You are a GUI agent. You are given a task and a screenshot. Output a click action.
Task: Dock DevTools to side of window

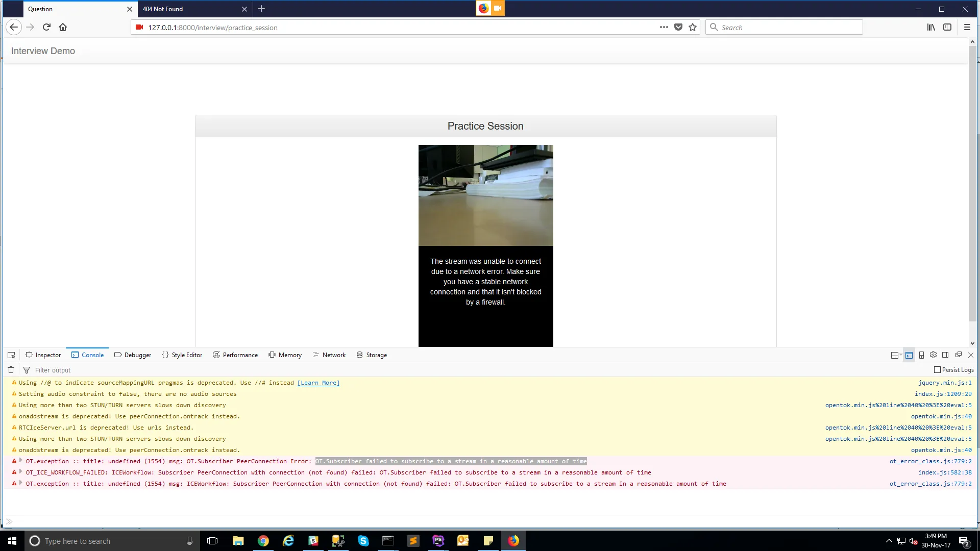tap(945, 355)
